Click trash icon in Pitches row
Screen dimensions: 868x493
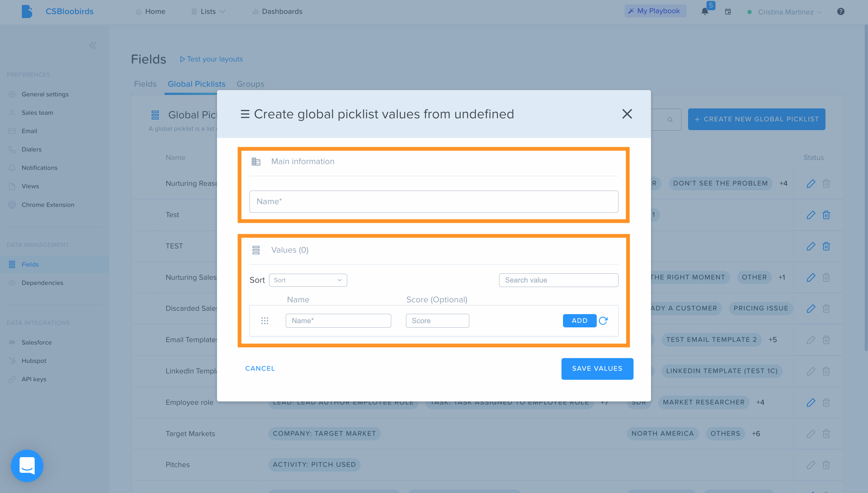826,465
